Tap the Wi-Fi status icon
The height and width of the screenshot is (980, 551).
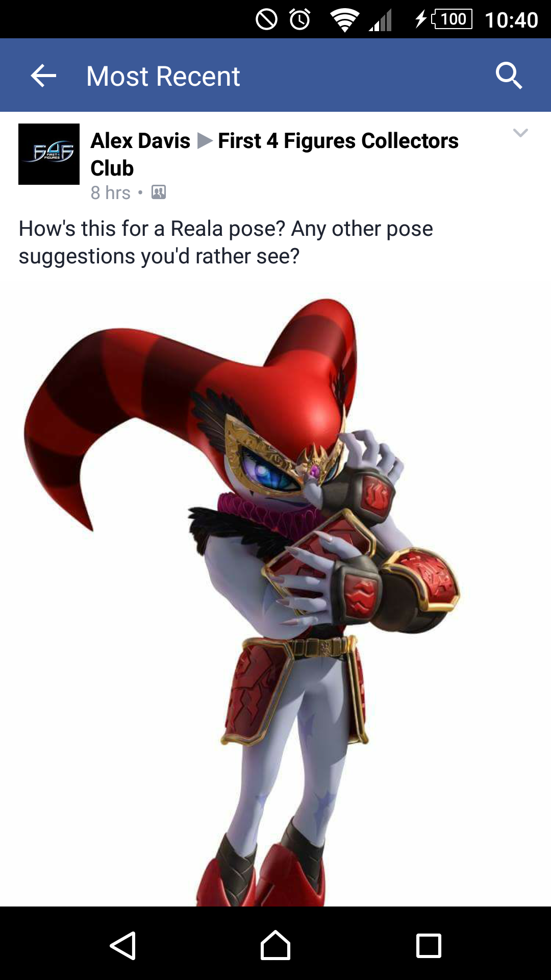pos(344,20)
